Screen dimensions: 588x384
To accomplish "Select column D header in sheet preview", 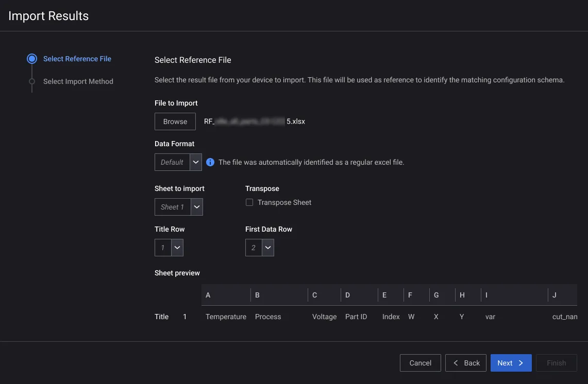I will coord(359,295).
